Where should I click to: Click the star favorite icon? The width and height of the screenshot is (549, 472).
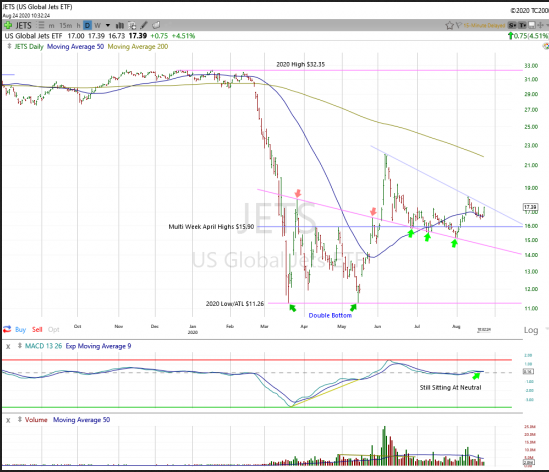coord(450,25)
